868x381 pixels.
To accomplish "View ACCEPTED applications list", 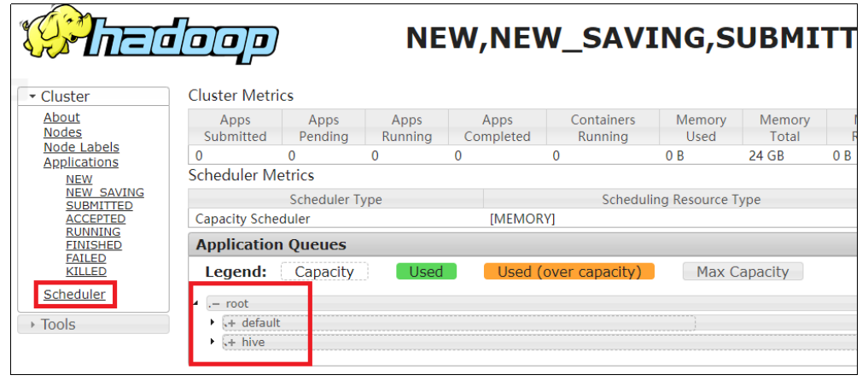I will 96,219.
